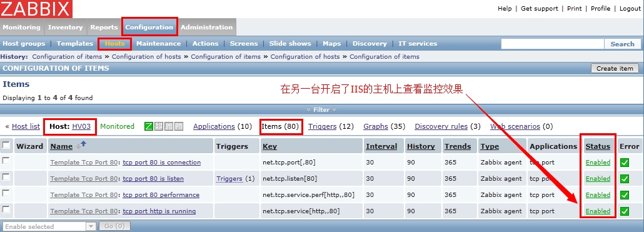Click the ZABBIX logo
This screenshot has height=232, width=644.
(36, 9)
